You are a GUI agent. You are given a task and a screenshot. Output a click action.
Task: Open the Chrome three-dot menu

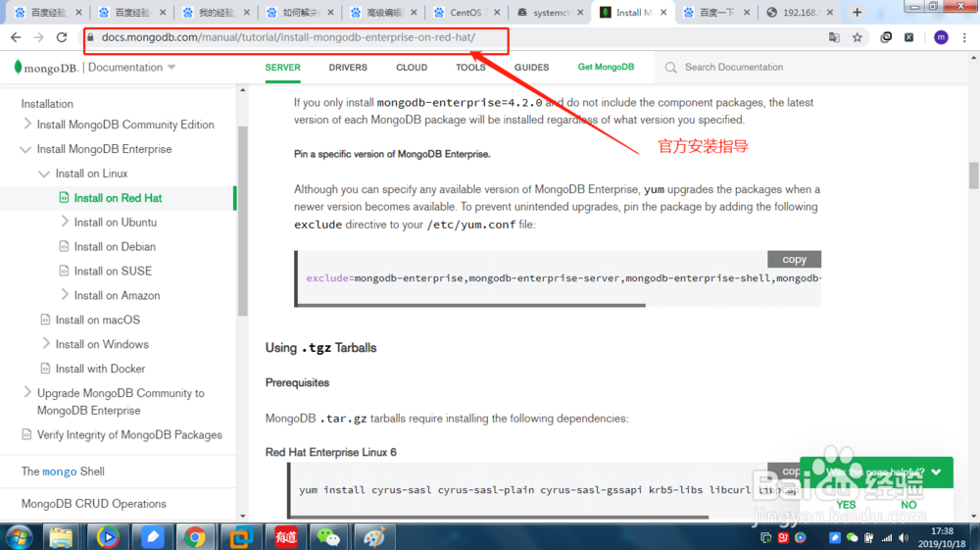pyautogui.click(x=964, y=37)
